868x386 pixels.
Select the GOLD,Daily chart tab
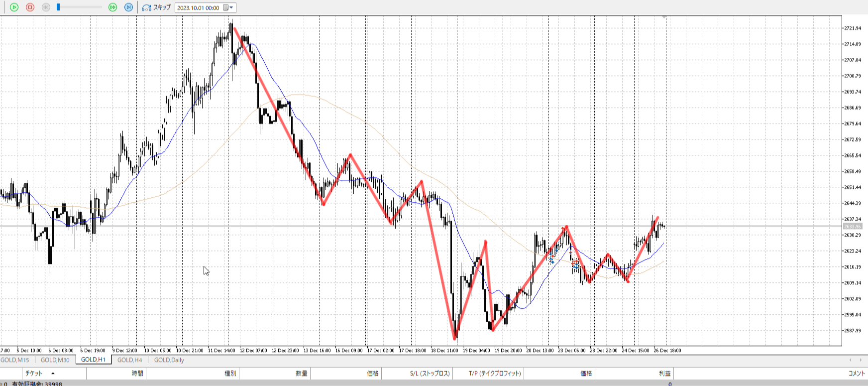tap(169, 360)
